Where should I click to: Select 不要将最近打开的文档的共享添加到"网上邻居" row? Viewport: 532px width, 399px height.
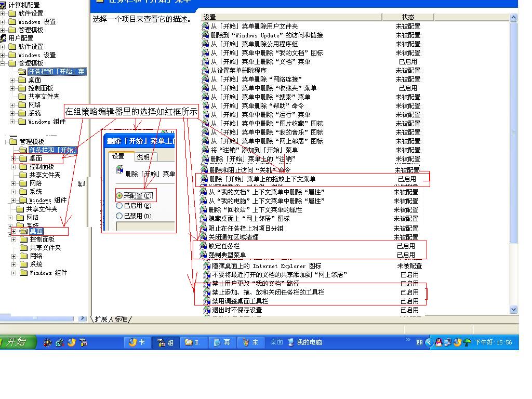pos(311,274)
